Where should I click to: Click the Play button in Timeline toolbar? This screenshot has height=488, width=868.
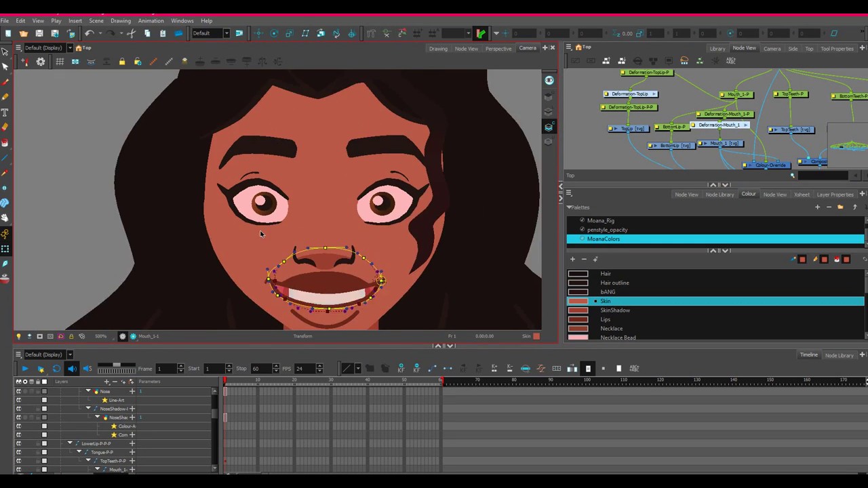pos(24,369)
